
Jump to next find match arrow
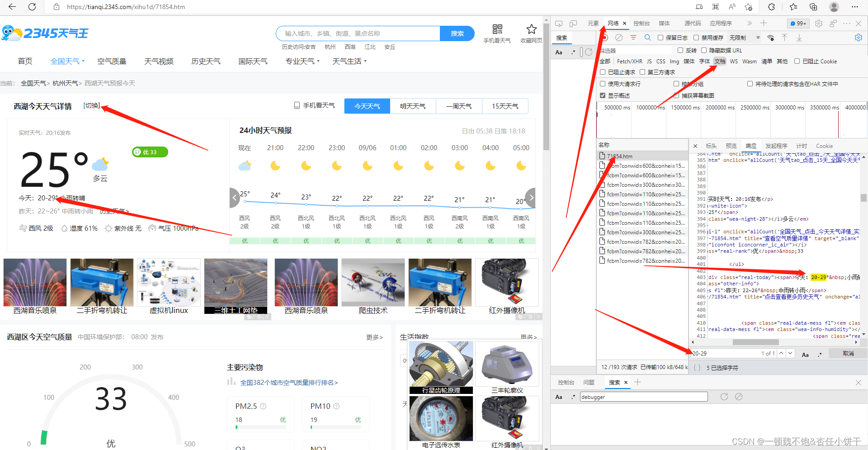point(790,353)
